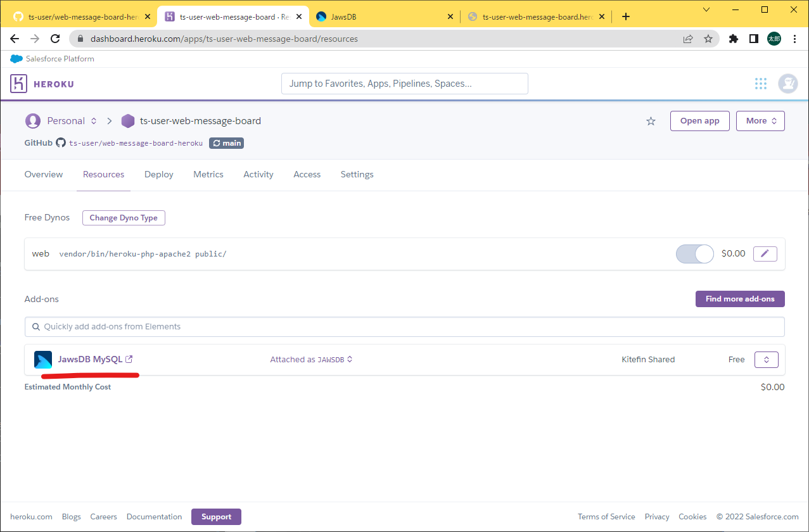Click the ts-user-web-message-board app name
This screenshot has width=809, height=532.
200,121
